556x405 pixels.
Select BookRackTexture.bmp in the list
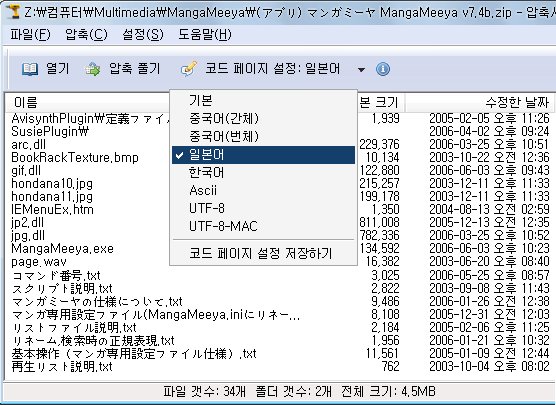[75, 158]
